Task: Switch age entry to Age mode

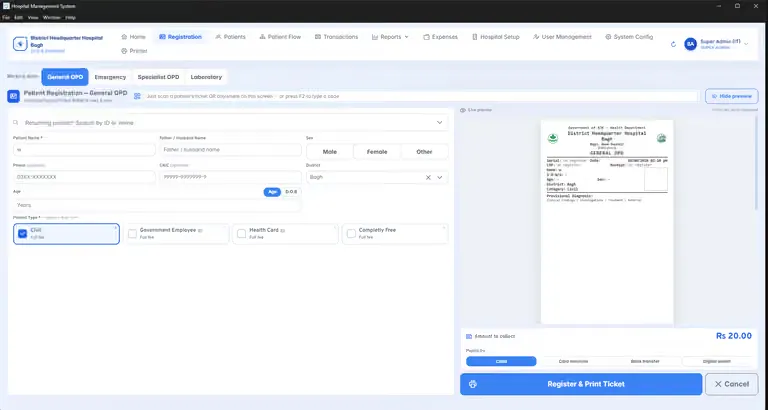Action: point(272,192)
